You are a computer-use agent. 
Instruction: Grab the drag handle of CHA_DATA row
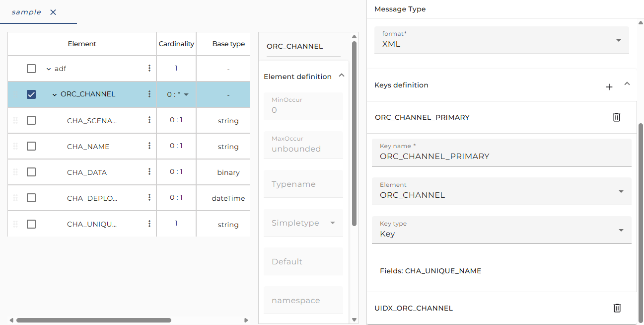[x=15, y=172]
